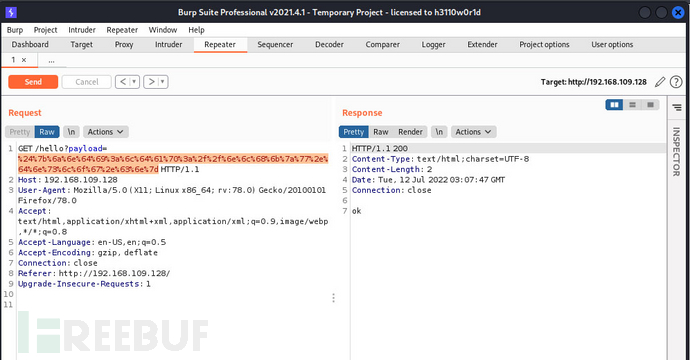
Task: Open the Burp menu
Action: pyautogui.click(x=15, y=30)
